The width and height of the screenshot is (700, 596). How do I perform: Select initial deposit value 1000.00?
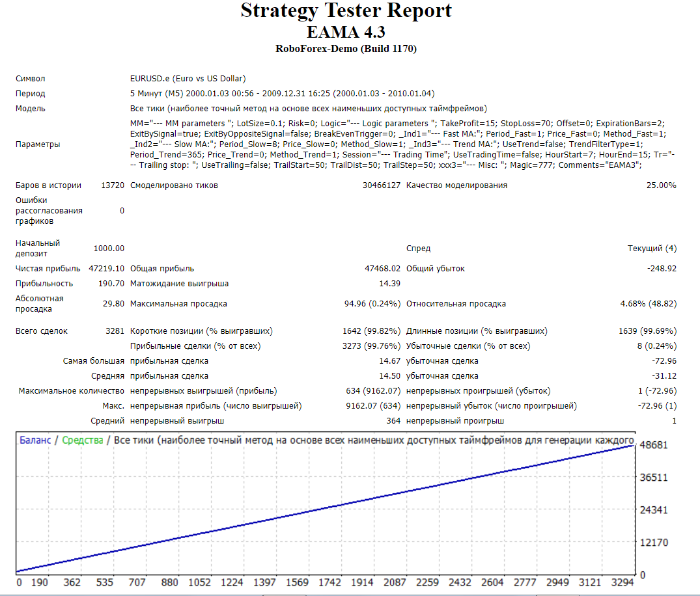click(x=109, y=249)
